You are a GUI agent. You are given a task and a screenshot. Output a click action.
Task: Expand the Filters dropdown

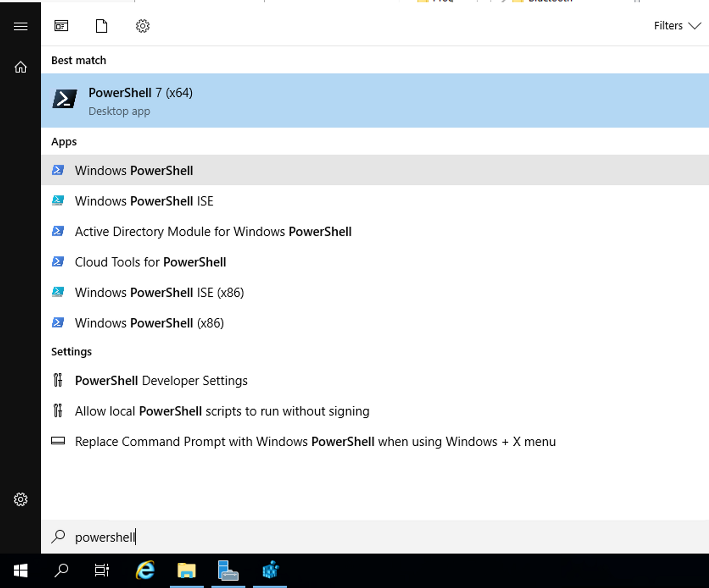pyautogui.click(x=677, y=26)
